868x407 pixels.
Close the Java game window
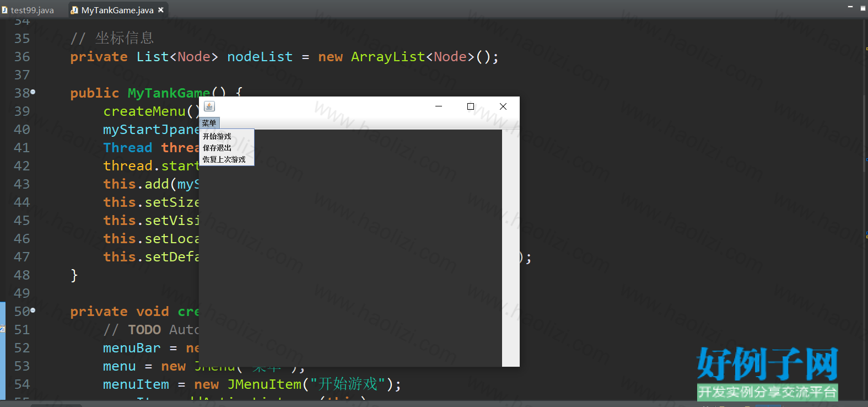click(503, 106)
